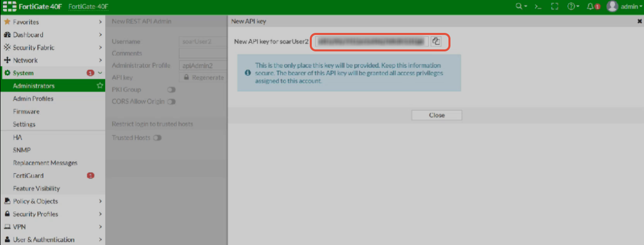Click the Dashboard gauge icon
644x245 pixels.
pos(7,35)
